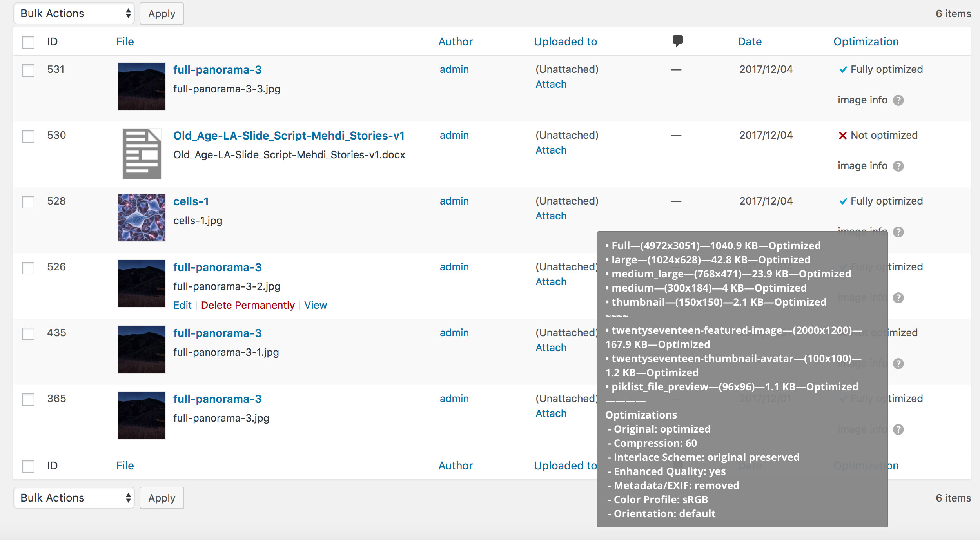Sort by the Date column header
This screenshot has width=980, height=540.
coord(749,42)
